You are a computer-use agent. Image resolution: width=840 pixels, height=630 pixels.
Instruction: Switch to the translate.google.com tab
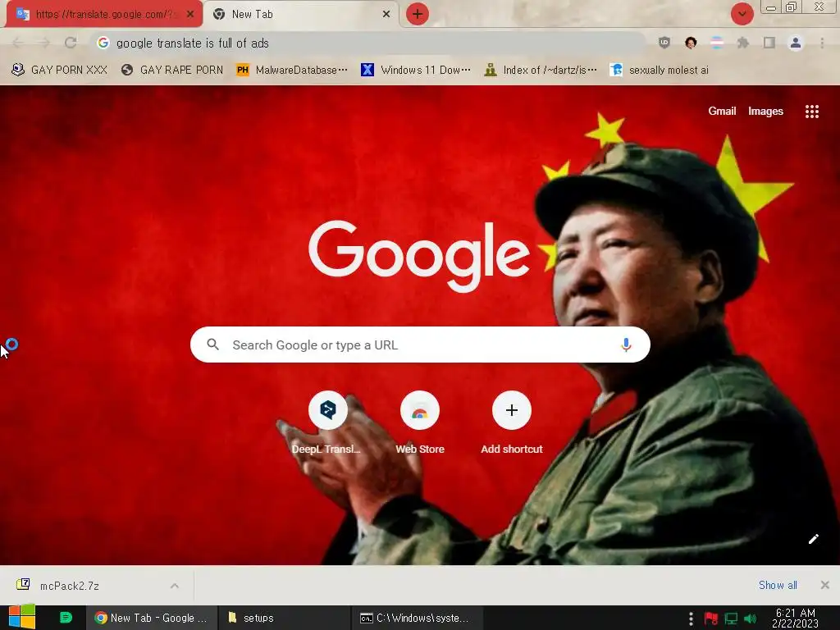pos(104,15)
